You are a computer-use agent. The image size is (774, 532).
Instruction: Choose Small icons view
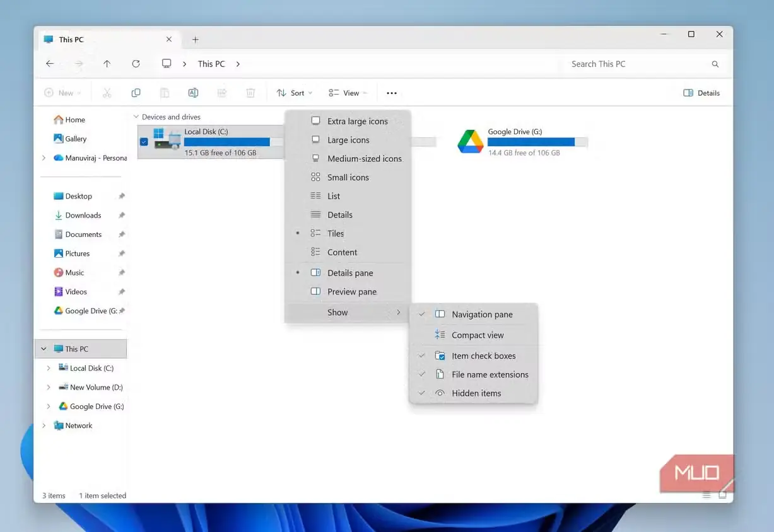[x=348, y=178]
